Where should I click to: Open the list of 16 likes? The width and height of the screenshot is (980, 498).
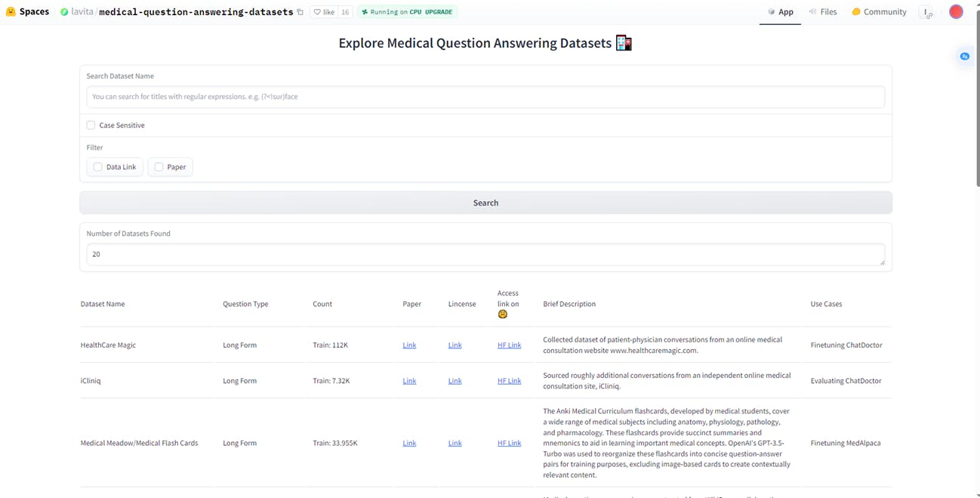345,12
